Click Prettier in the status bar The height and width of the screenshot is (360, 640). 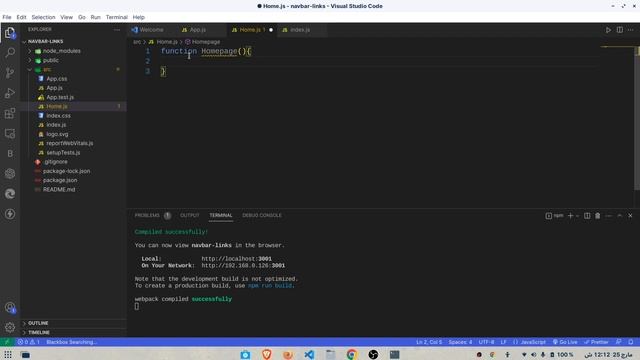596,342
